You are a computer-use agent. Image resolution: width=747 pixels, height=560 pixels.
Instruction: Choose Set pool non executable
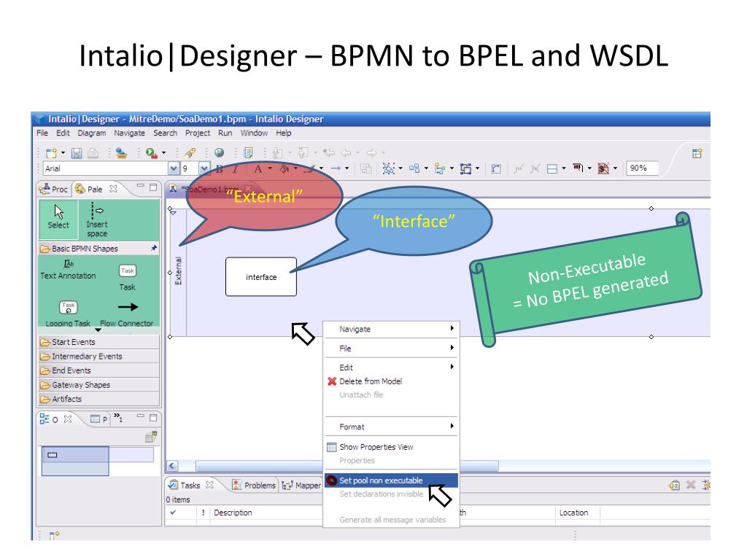(x=391, y=481)
